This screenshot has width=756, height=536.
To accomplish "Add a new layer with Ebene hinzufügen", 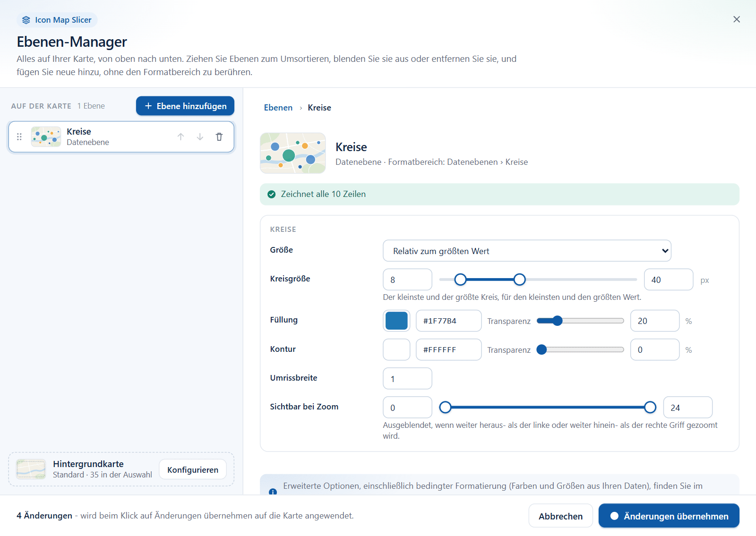I will (185, 106).
